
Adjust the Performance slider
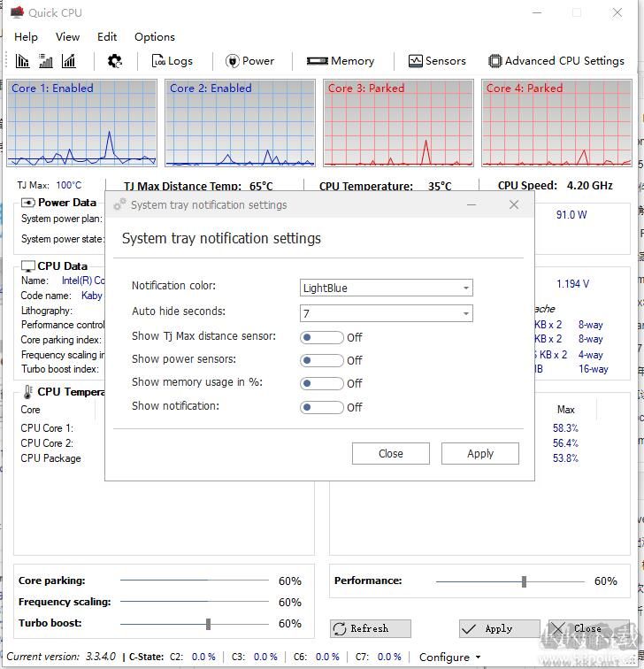[525, 581]
